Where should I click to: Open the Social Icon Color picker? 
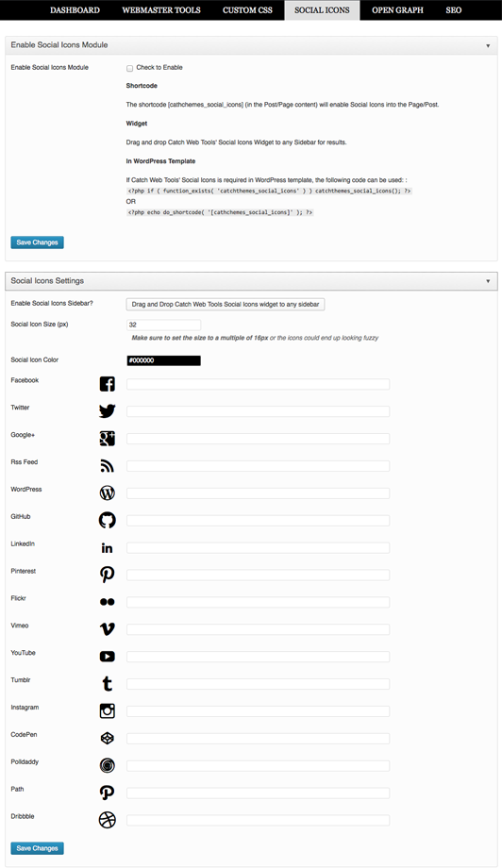coord(164,360)
